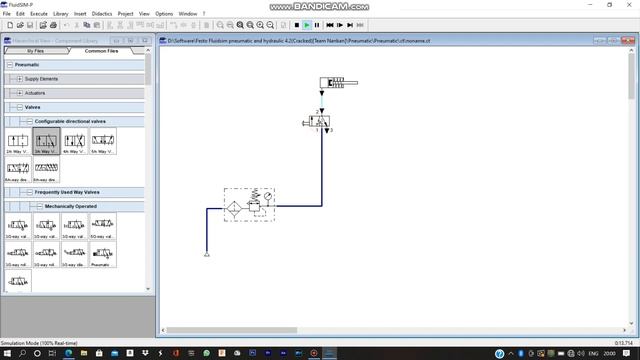640x360 pixels.
Task: Click the compressed air supply triangle symbol
Action: pos(207,254)
